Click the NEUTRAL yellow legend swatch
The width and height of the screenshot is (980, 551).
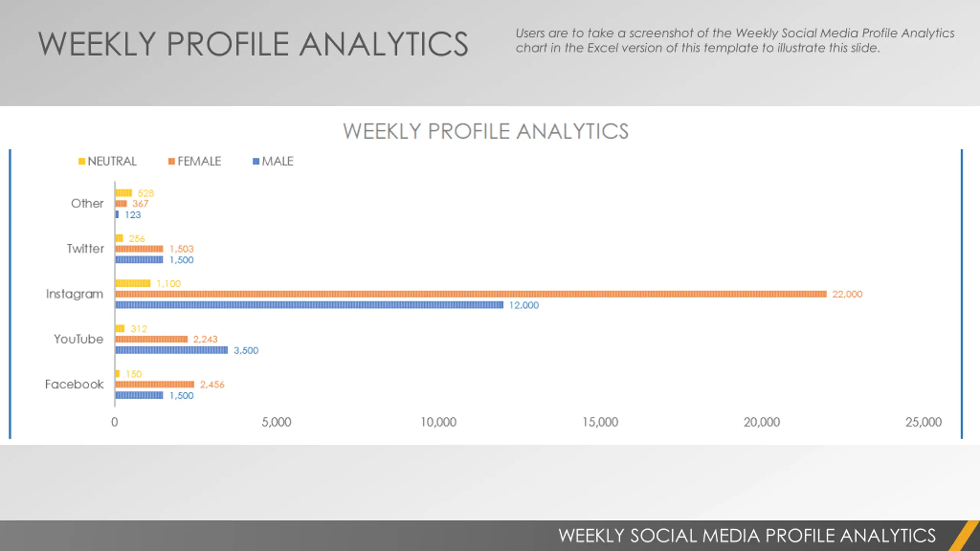point(82,161)
